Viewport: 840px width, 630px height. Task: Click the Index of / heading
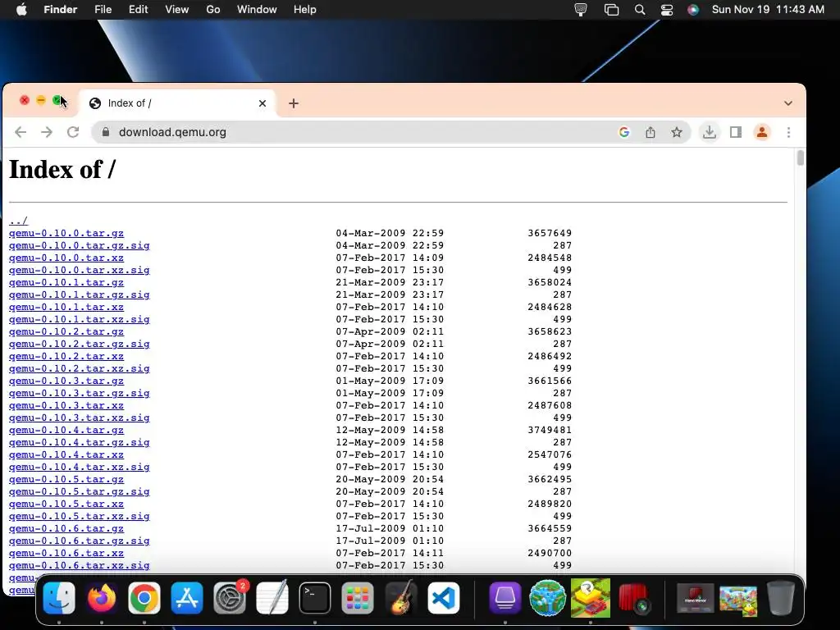pyautogui.click(x=62, y=170)
